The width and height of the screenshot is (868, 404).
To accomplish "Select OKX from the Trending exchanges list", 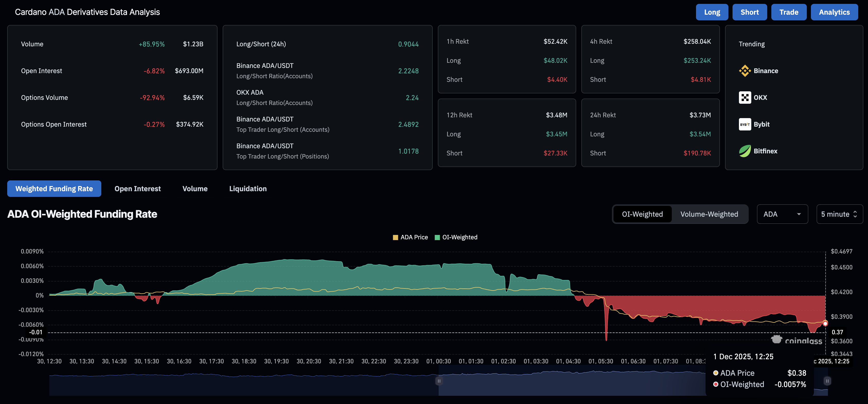I will pyautogui.click(x=745, y=98).
